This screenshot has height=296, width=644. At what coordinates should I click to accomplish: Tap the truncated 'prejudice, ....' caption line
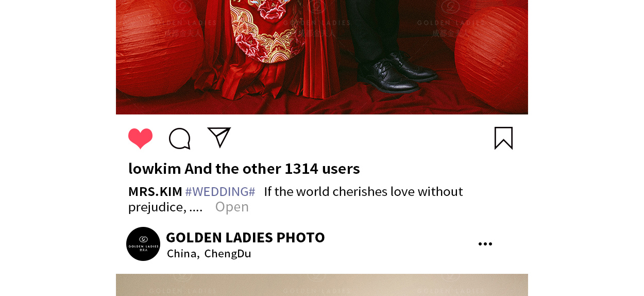pyautogui.click(x=165, y=207)
